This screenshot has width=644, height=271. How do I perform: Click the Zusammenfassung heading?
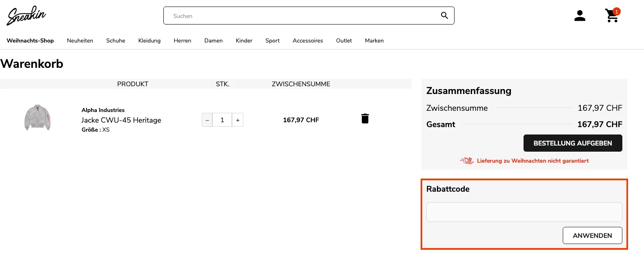tap(469, 91)
